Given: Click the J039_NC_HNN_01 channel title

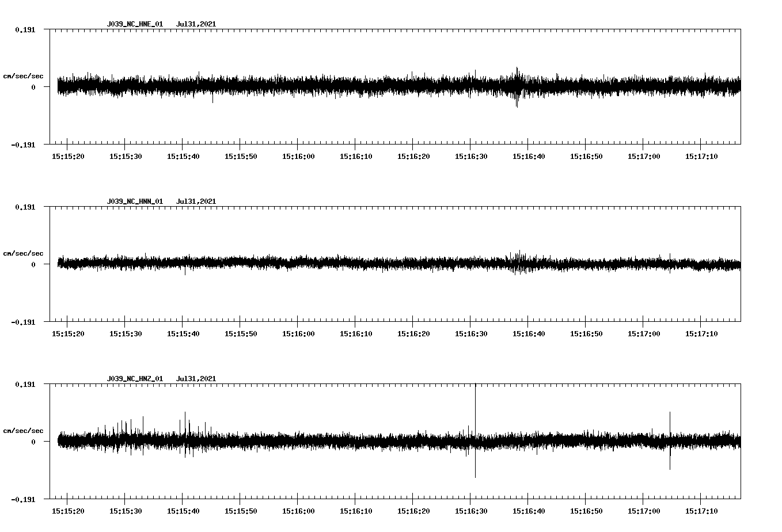Looking at the screenshot, I should click(x=134, y=201).
